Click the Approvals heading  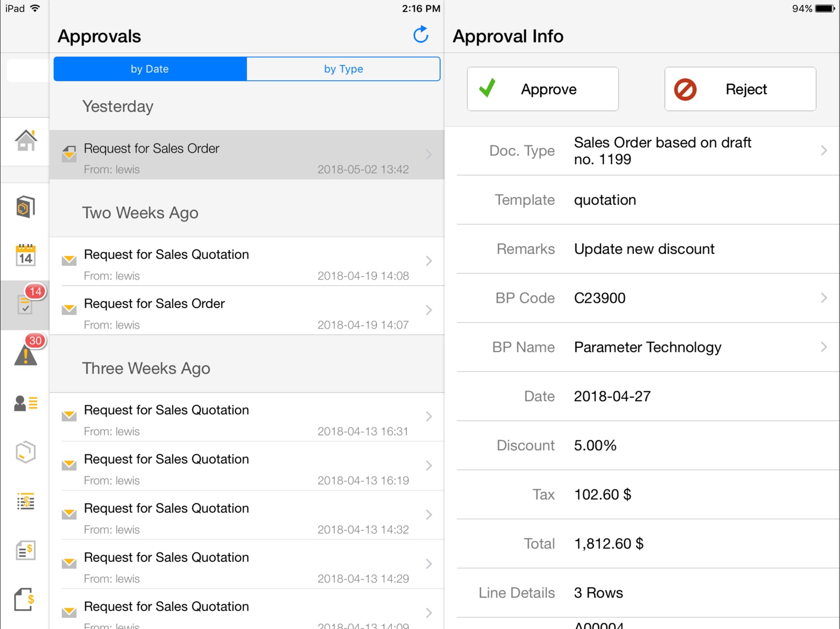[99, 36]
